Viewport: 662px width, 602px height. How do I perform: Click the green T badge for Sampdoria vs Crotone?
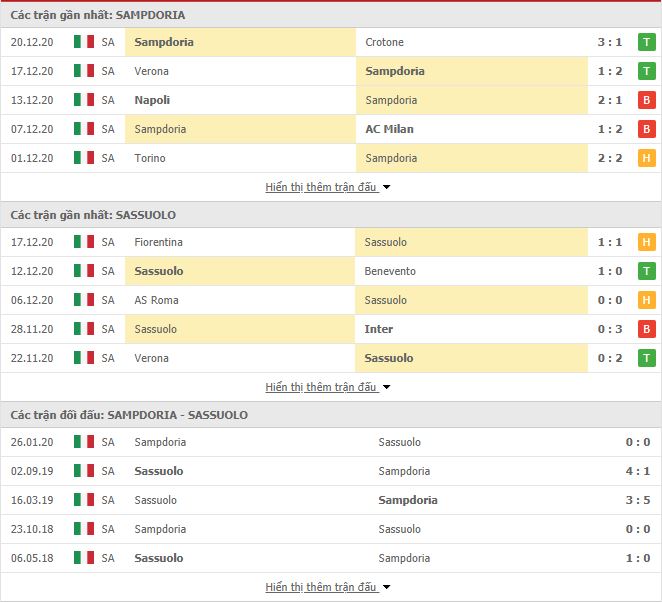pos(646,42)
